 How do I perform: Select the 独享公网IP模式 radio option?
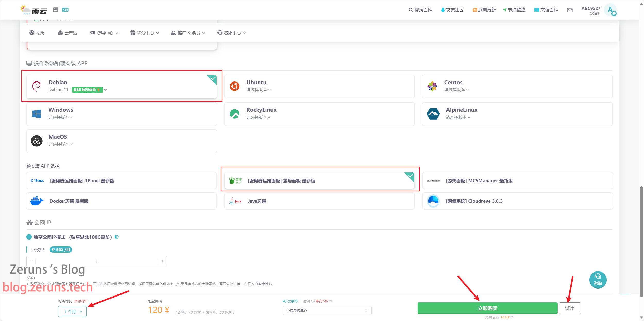pos(29,237)
